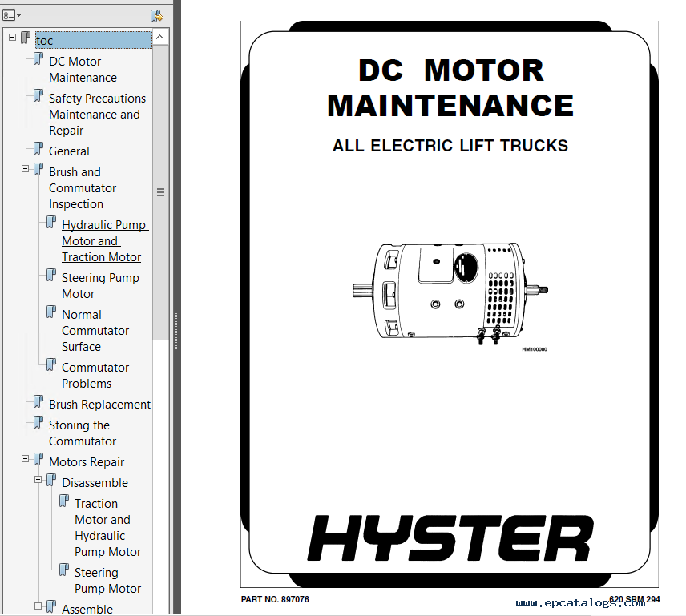Select the Disassemble bookmark

95,483
